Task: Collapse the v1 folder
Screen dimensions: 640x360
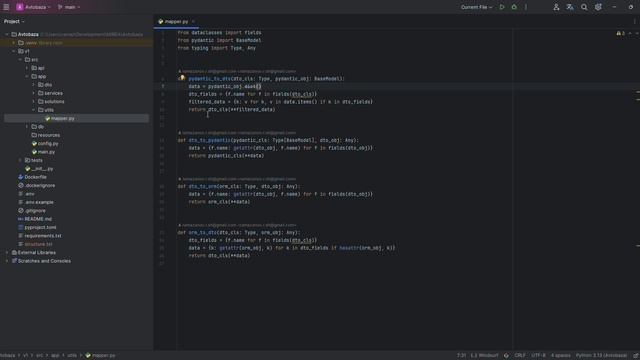Action: point(14,51)
